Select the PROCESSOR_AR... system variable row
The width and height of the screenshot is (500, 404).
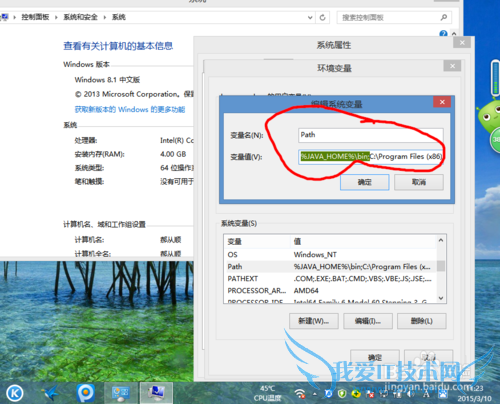click(330, 291)
